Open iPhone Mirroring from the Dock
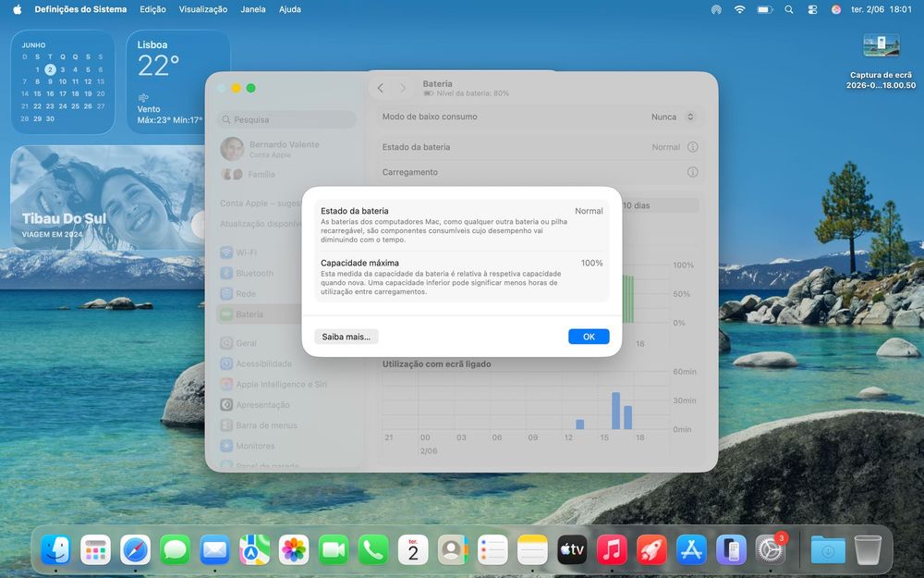The width and height of the screenshot is (924, 578). point(731,550)
